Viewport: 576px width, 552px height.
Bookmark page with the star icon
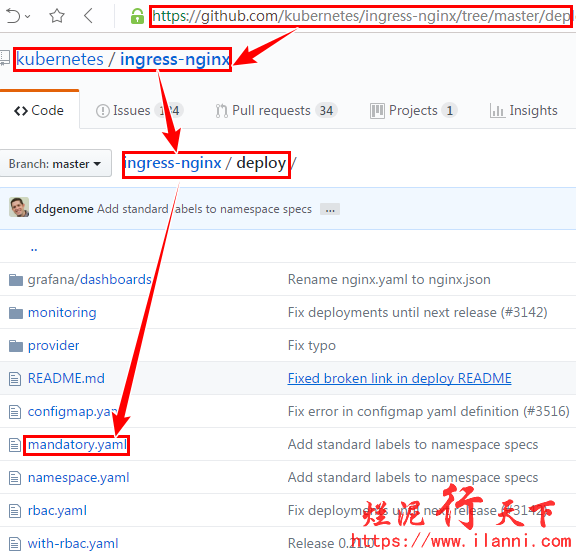57,16
